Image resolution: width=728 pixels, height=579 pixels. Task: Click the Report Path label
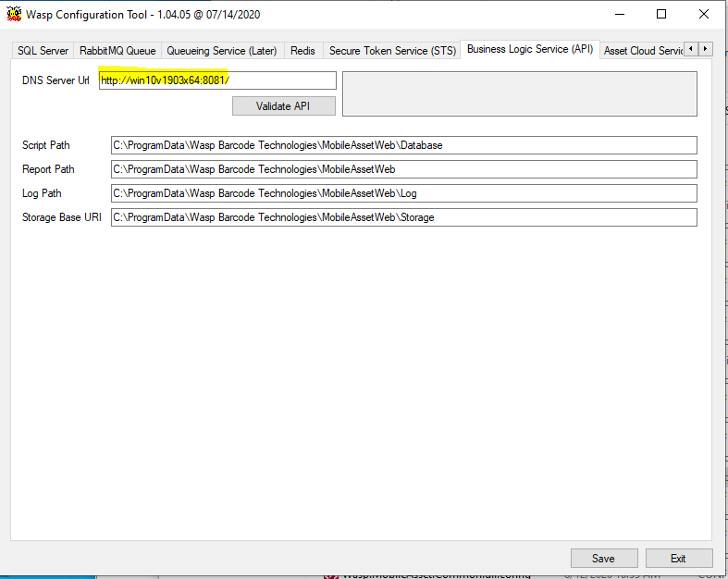pos(48,169)
